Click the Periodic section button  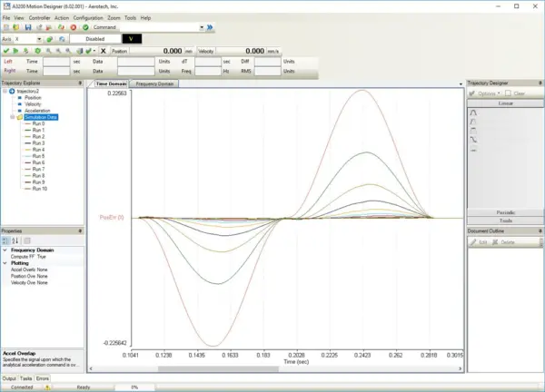click(x=503, y=212)
